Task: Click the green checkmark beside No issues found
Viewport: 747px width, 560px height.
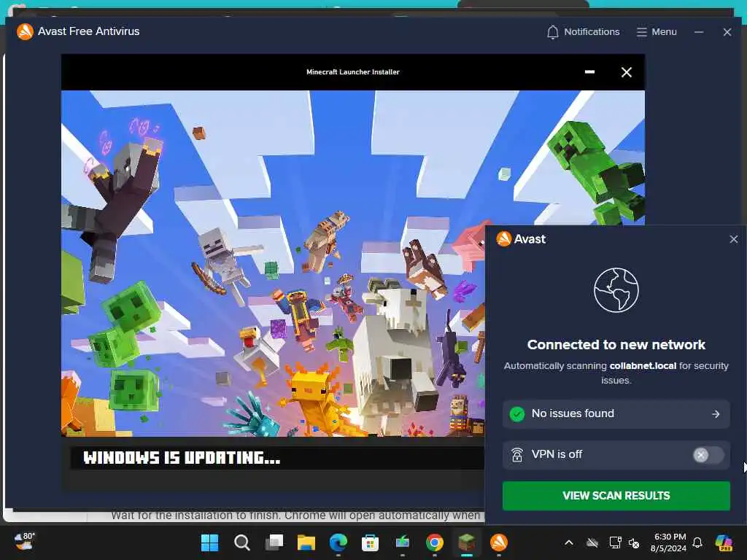Action: [x=517, y=414]
